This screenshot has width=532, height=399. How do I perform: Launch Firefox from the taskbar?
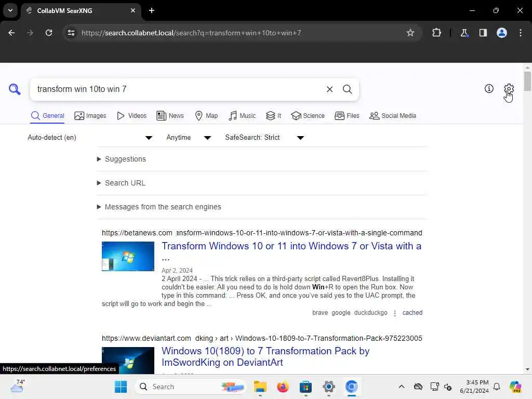(283, 387)
